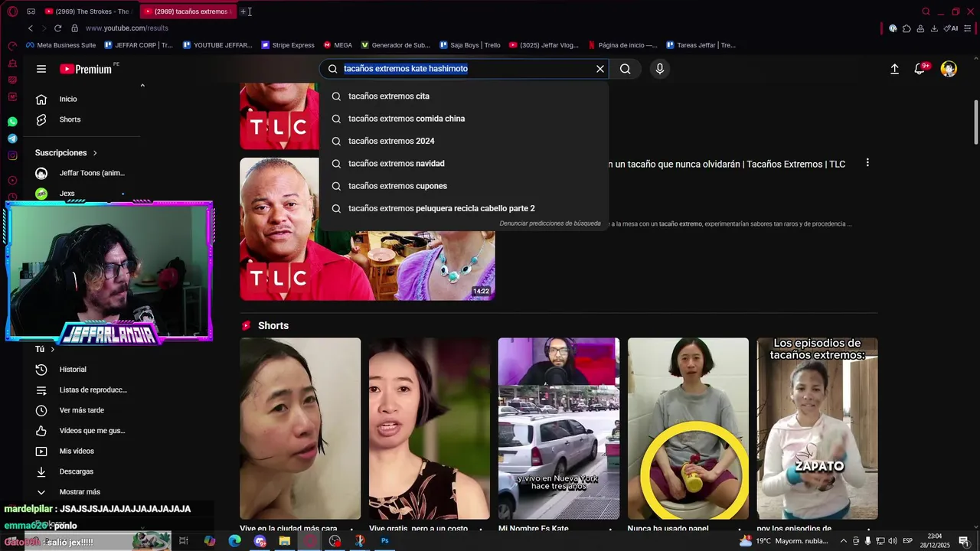
Task: Select suggestion peluquera recicla cabello parte 2
Action: click(x=464, y=208)
